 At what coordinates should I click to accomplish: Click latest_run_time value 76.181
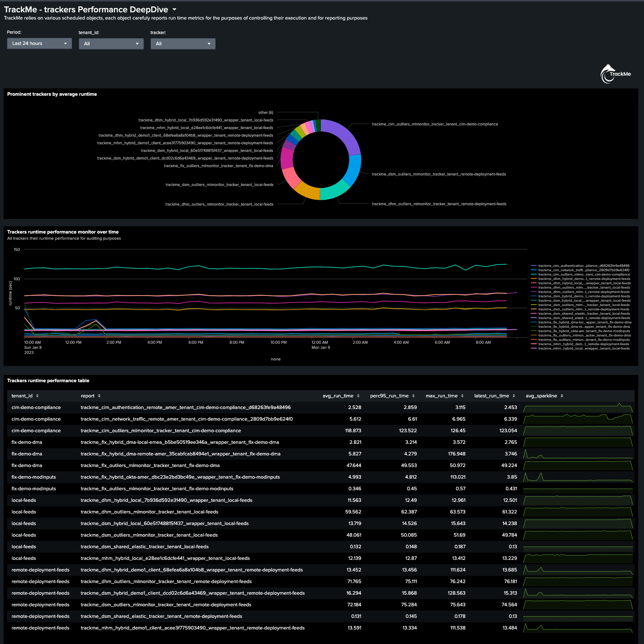pos(511,582)
